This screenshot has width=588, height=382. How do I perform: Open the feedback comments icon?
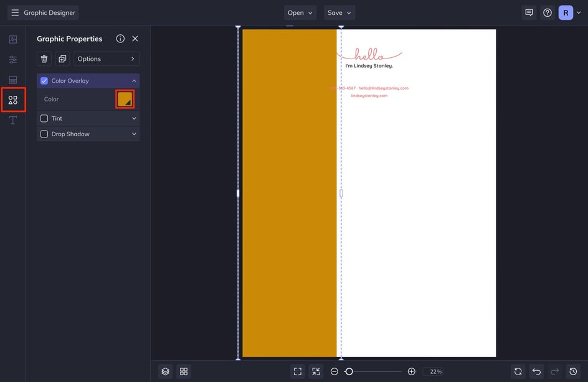(529, 12)
